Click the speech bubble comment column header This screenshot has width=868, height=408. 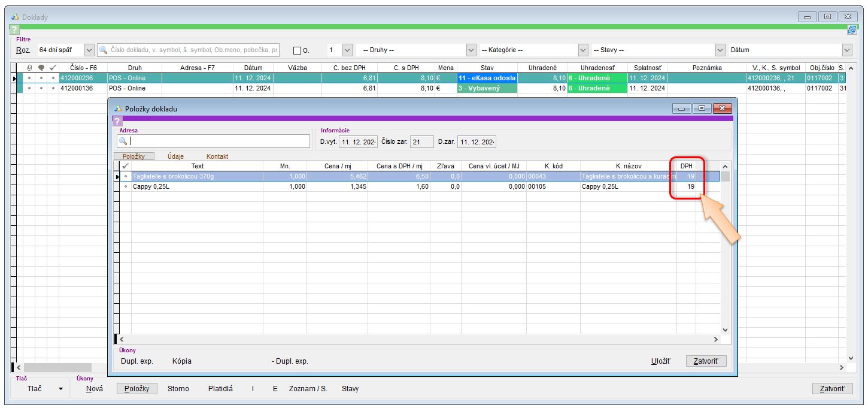(41, 68)
